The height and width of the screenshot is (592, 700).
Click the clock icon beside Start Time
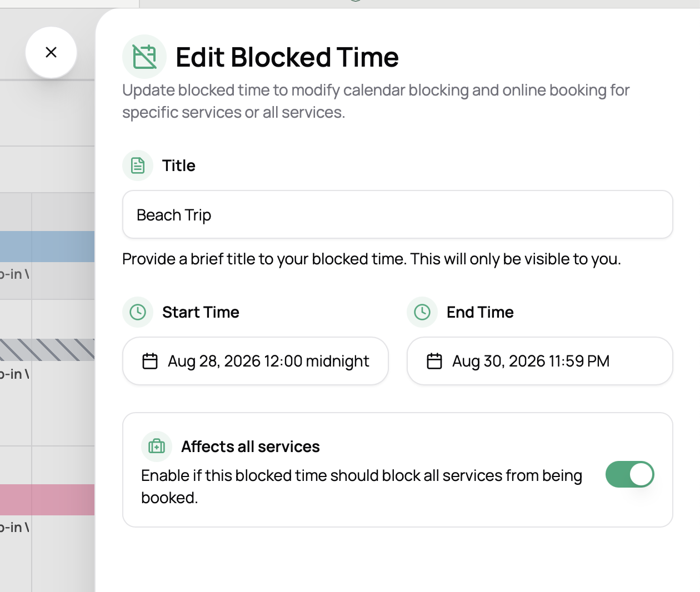tap(138, 312)
